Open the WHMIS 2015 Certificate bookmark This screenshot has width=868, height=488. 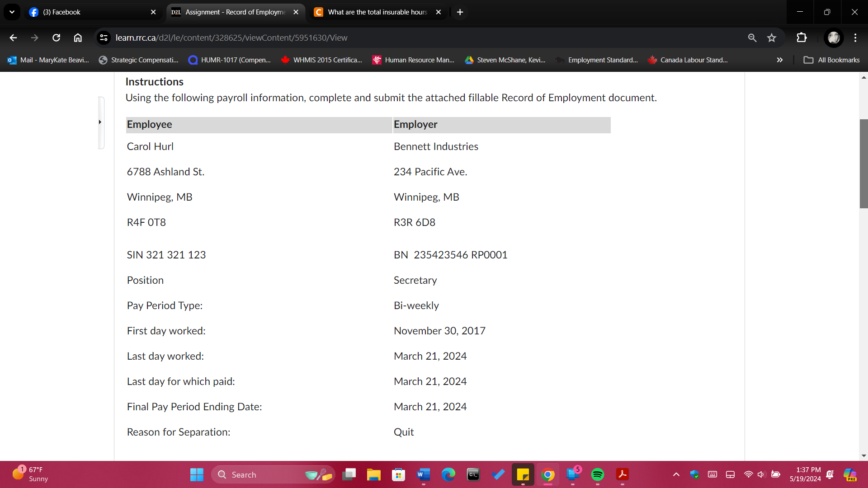pyautogui.click(x=322, y=60)
